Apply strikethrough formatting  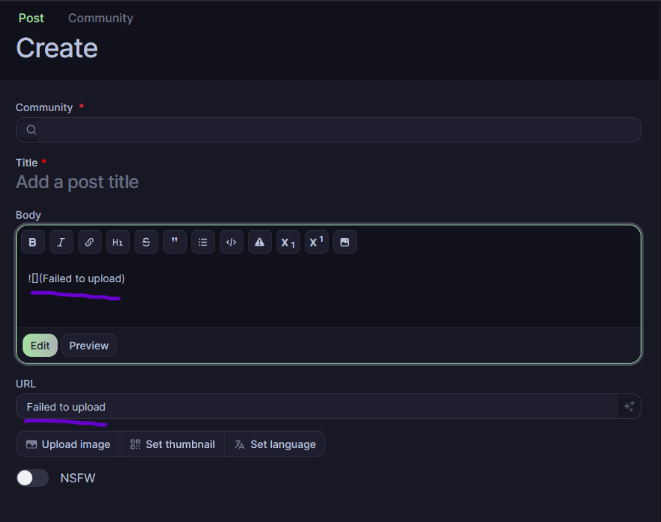click(146, 242)
